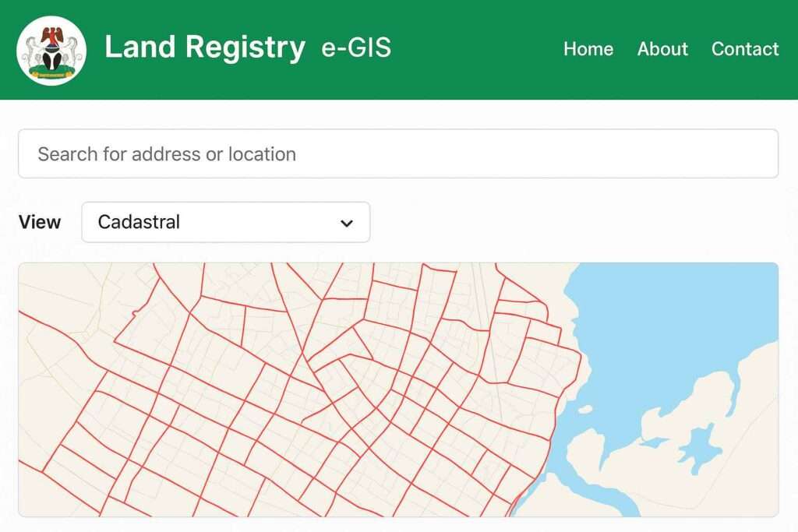Click the Nigerian coat of arms logo
Screen dimensions: 798x532
point(51,48)
